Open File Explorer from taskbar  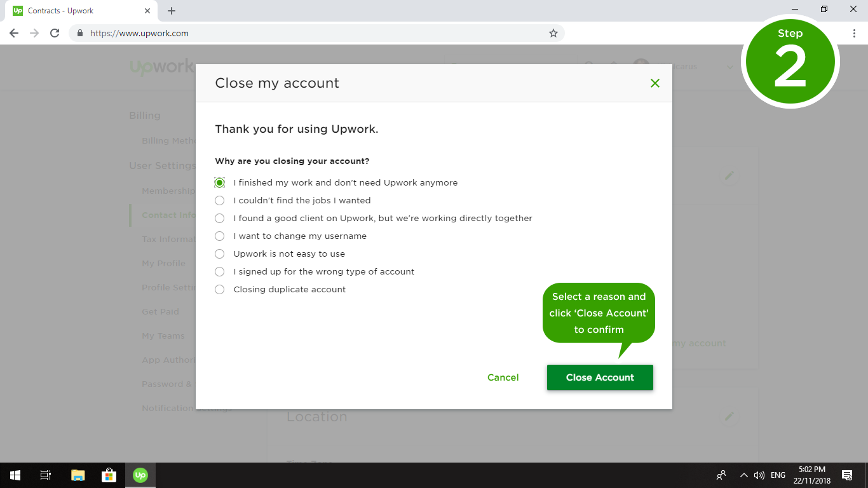(x=78, y=475)
